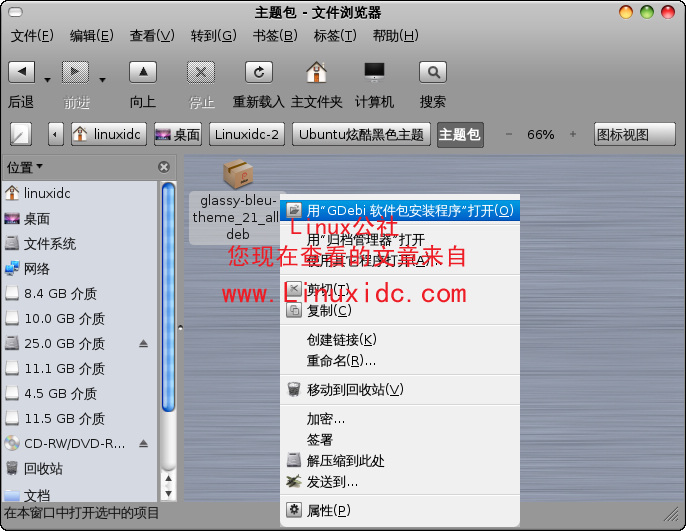Image resolution: width=686 pixels, height=531 pixels.
Task: Choose open with 归档管理器
Action: 399,239
